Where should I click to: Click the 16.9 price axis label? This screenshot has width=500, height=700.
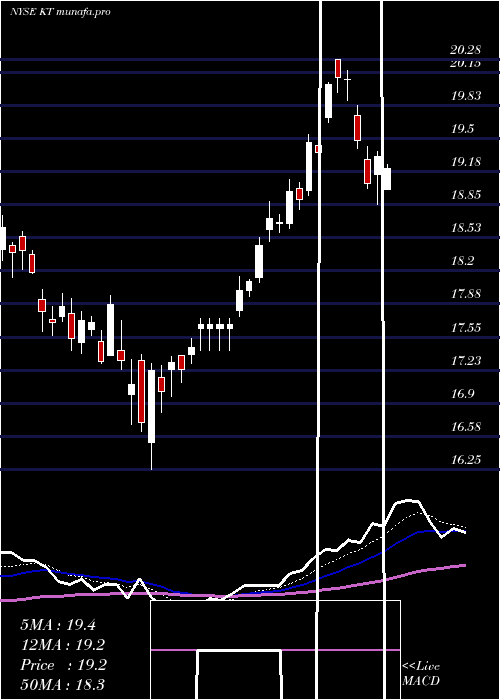point(462,394)
